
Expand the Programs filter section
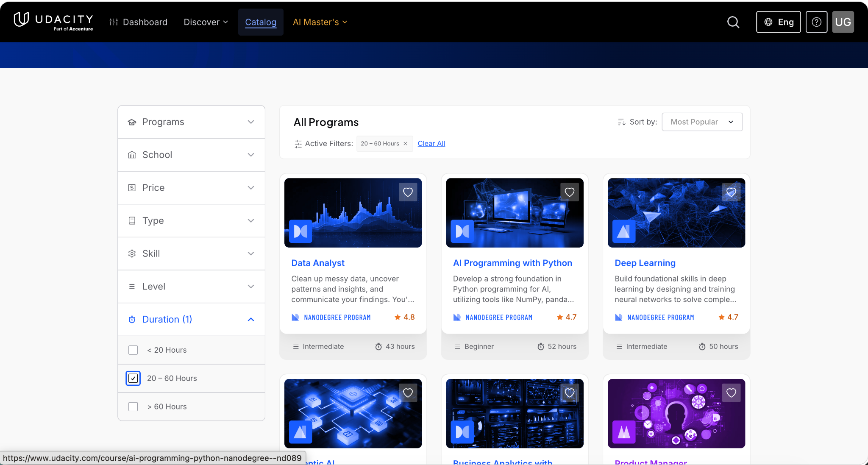(x=191, y=122)
